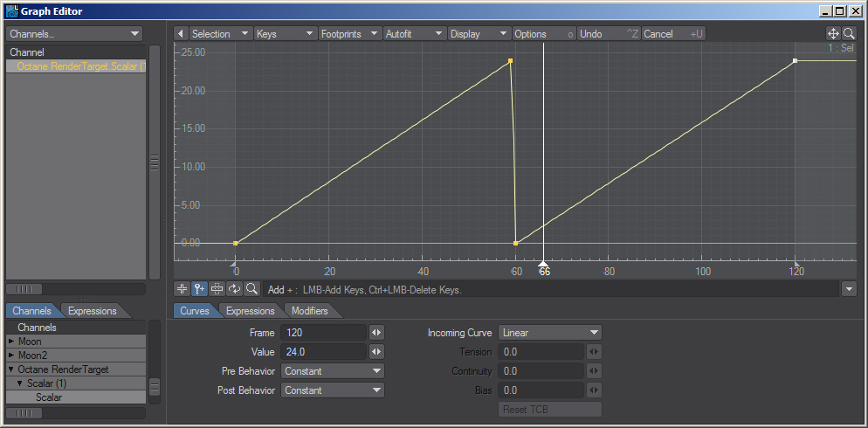The width and height of the screenshot is (868, 428).
Task: Click the Value stepper arrows
Action: tap(376, 352)
